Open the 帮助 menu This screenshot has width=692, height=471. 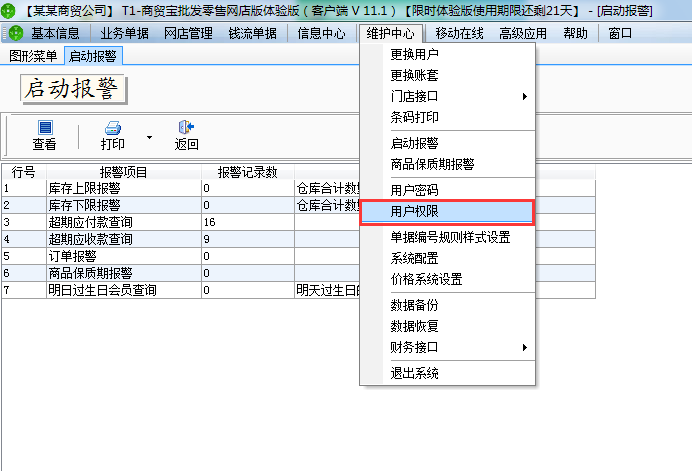[575, 33]
